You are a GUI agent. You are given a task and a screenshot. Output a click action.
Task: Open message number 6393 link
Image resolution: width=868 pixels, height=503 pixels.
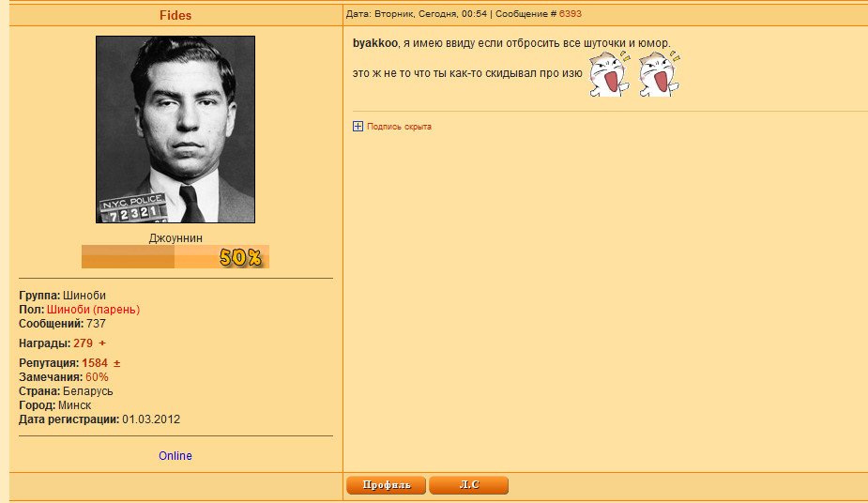(571, 14)
